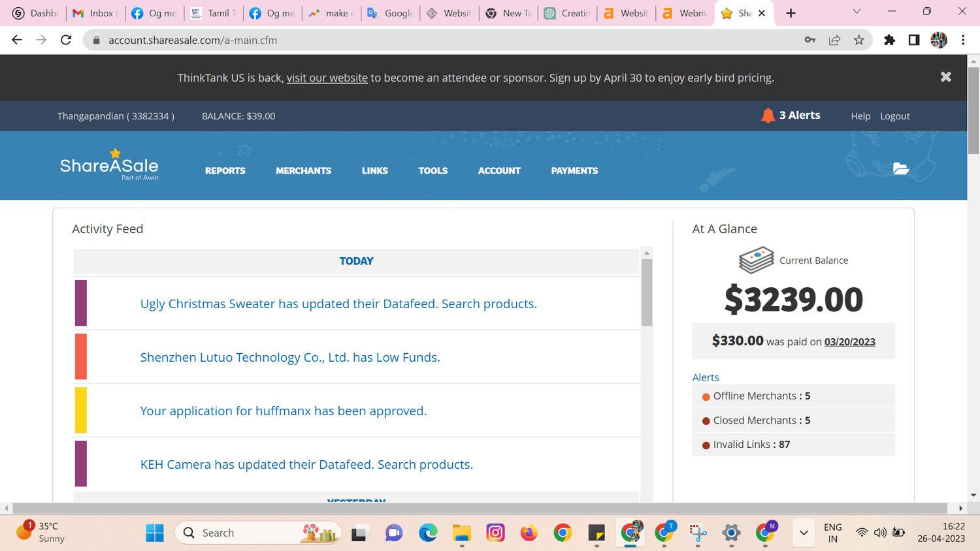Click the Alerts heading link
The width and height of the screenshot is (980, 551).
tap(706, 377)
